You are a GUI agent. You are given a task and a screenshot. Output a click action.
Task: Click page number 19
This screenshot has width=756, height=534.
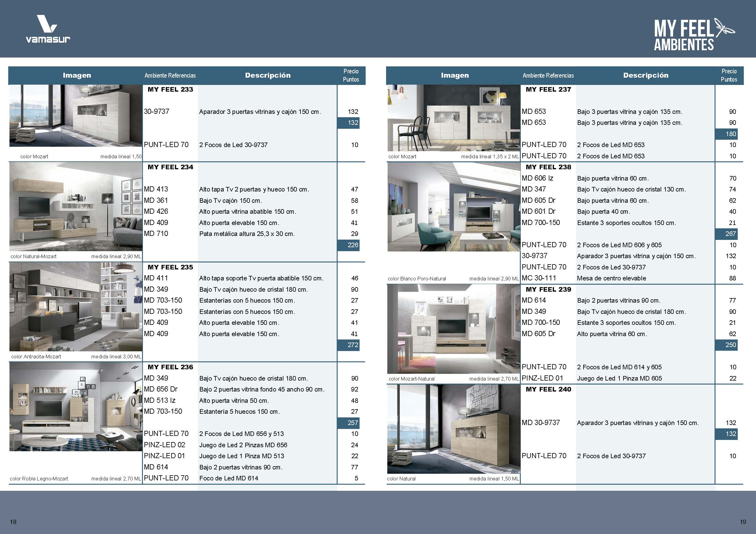743,522
